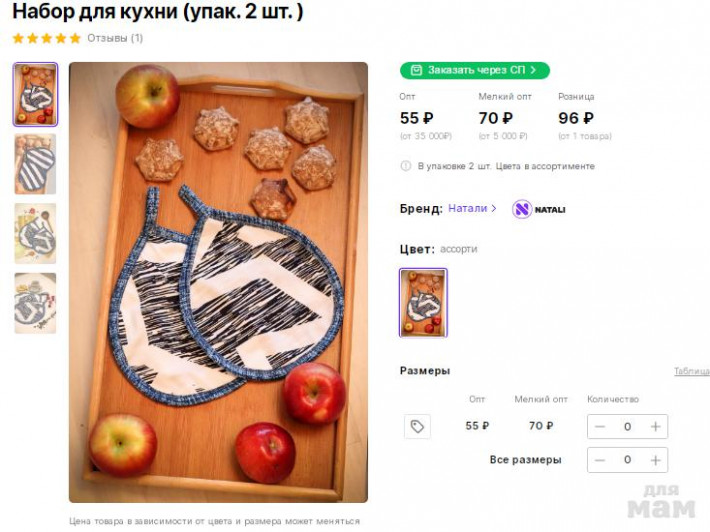710x532 pixels.
Task: Click the main product photo of potholders
Action: coord(218,282)
